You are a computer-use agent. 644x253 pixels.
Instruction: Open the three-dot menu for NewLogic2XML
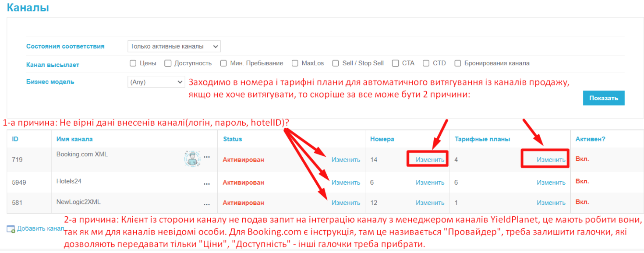(x=207, y=204)
